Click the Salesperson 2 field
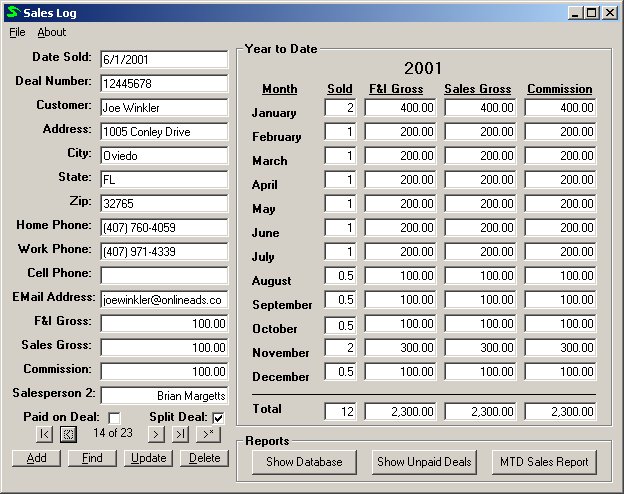The height and width of the screenshot is (494, 624). [x=164, y=395]
